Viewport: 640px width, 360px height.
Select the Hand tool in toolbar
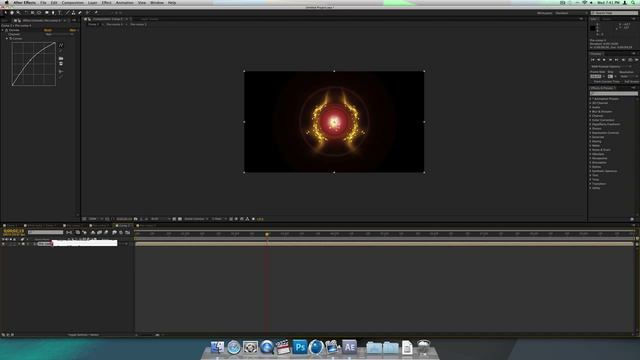pos(11,13)
